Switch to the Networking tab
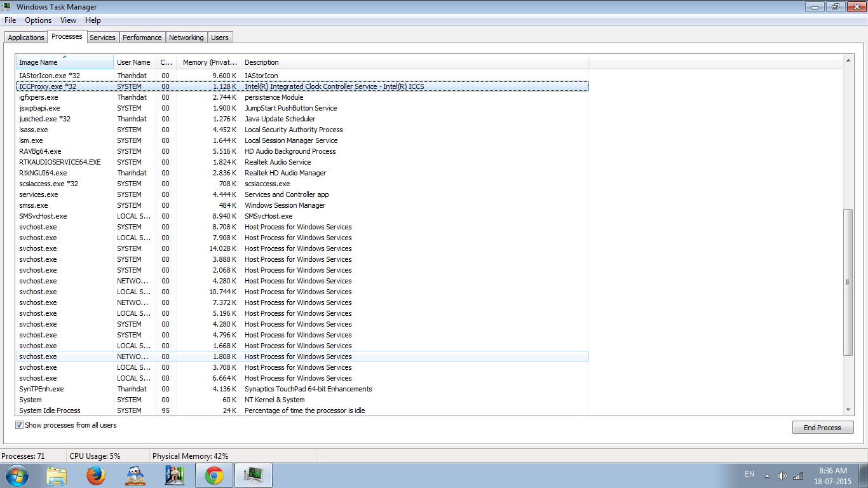This screenshot has width=868, height=488. [186, 37]
